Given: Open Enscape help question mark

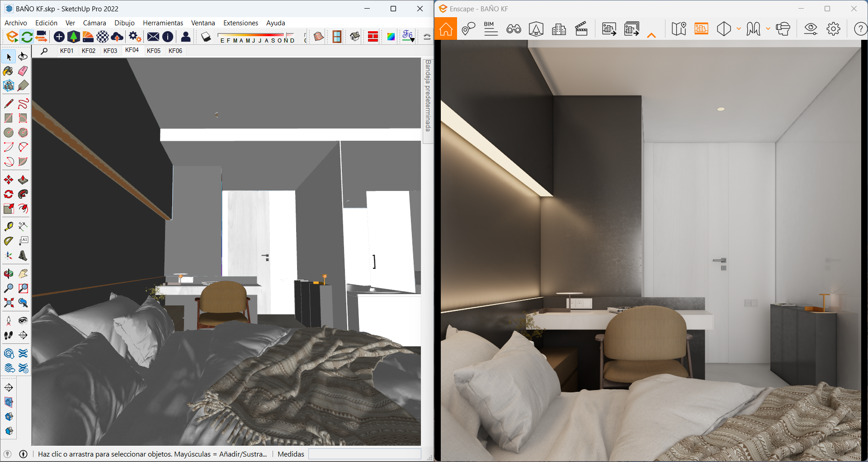Looking at the screenshot, I should click(x=860, y=29).
